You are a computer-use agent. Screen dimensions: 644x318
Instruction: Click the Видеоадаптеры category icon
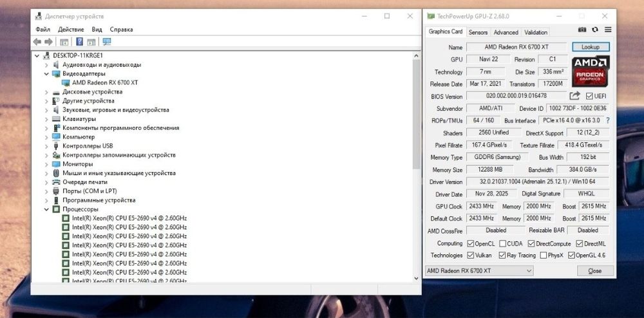[x=56, y=74]
